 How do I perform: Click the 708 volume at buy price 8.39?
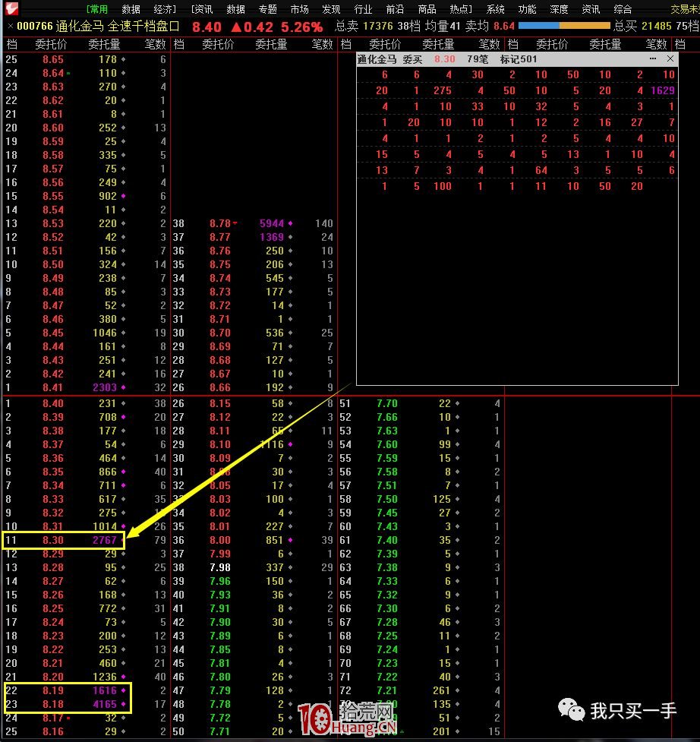(x=108, y=417)
